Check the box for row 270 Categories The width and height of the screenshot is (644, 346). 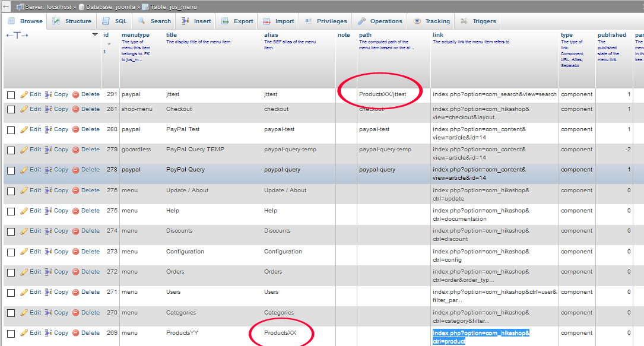click(x=11, y=313)
